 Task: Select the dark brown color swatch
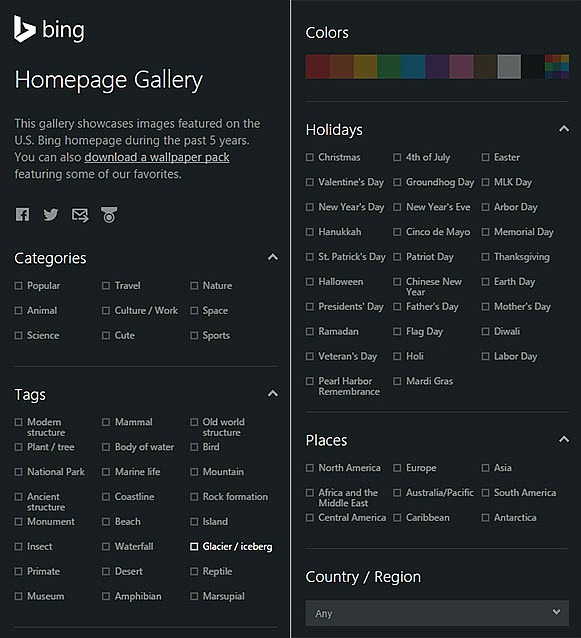pos(485,67)
